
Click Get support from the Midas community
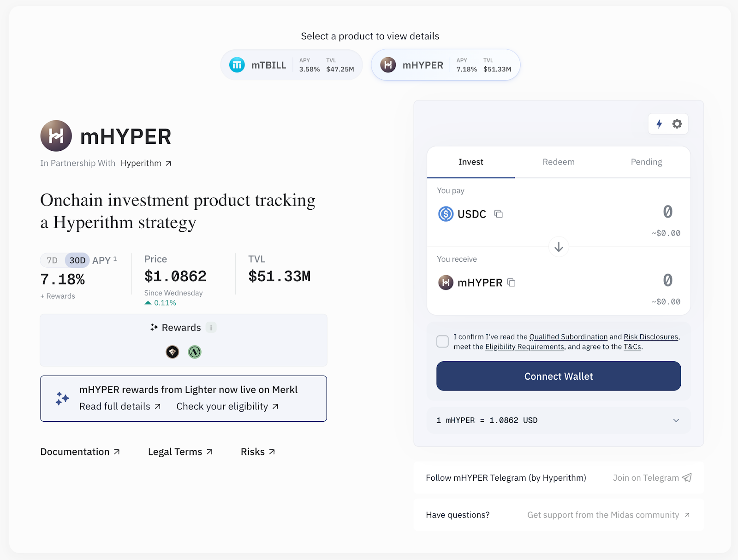click(x=608, y=515)
